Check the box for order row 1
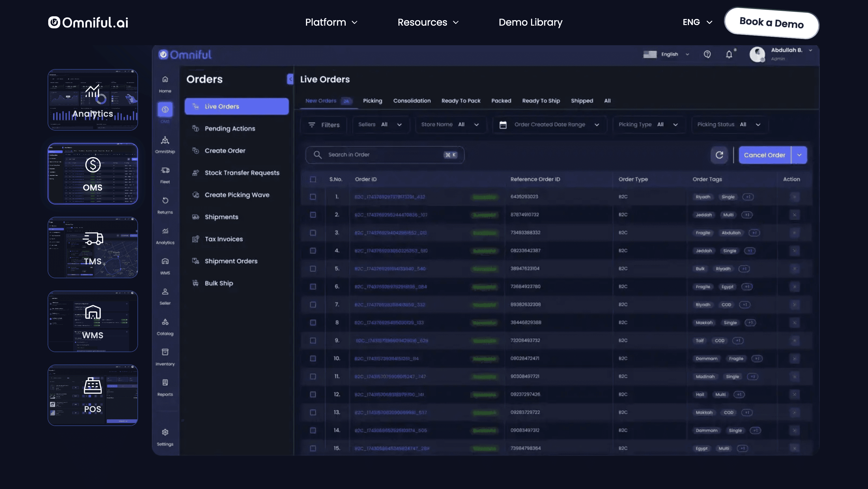 pyautogui.click(x=313, y=197)
